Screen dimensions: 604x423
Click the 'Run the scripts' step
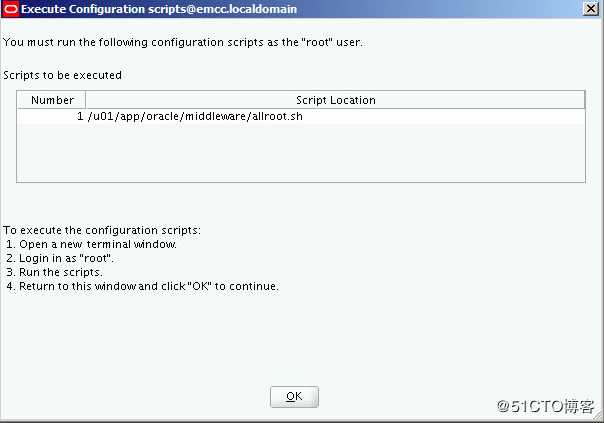coord(54,272)
